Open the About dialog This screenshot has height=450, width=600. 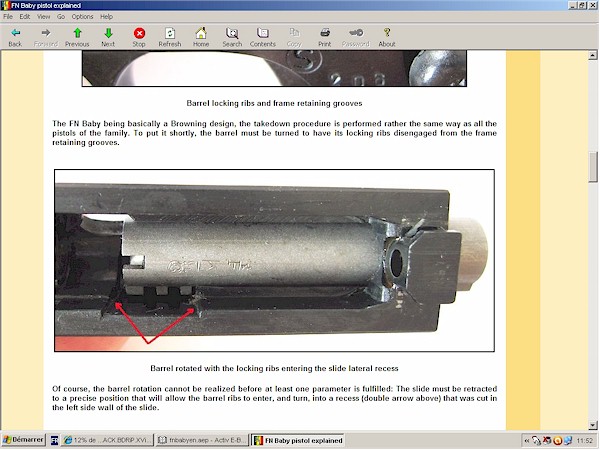coord(387,37)
